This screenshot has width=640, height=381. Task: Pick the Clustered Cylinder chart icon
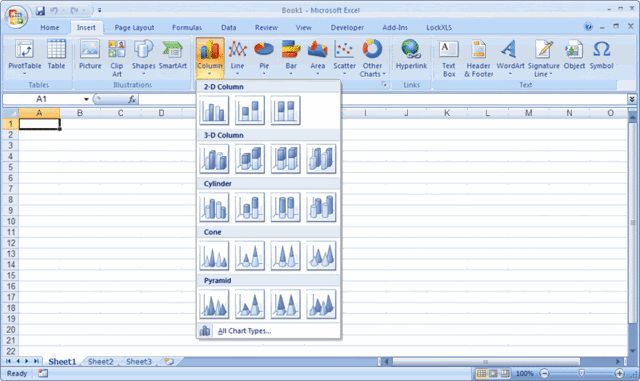click(x=214, y=207)
